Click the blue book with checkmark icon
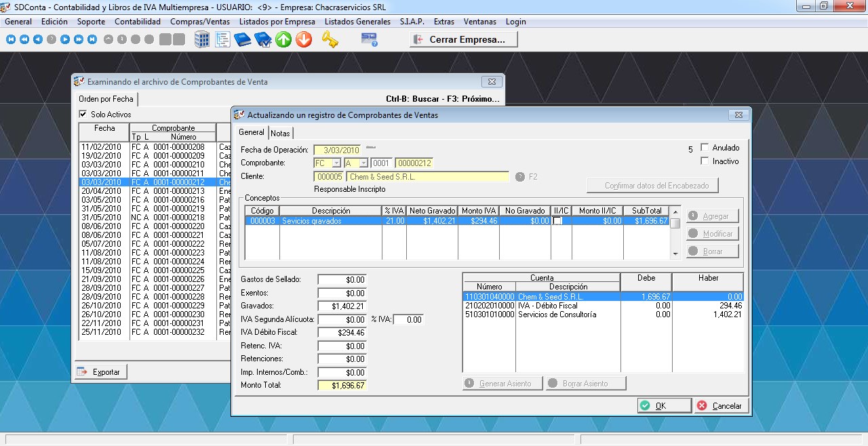This screenshot has height=446, width=868. (262, 39)
